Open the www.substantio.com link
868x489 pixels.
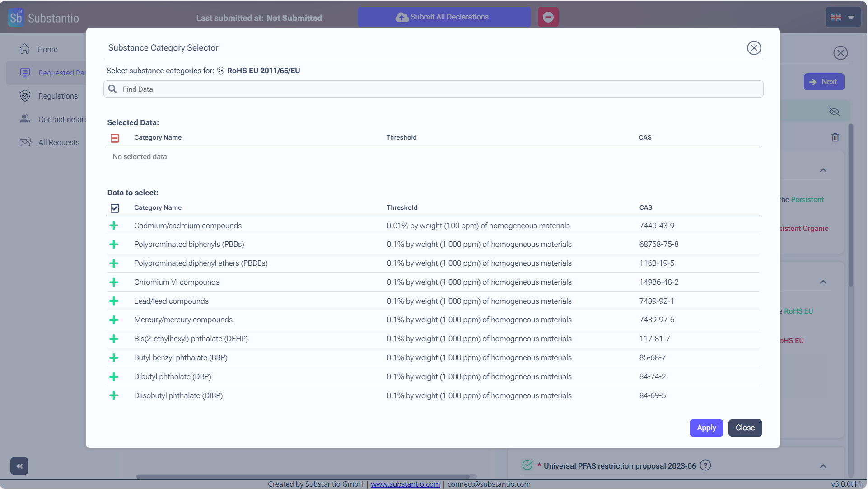click(405, 484)
